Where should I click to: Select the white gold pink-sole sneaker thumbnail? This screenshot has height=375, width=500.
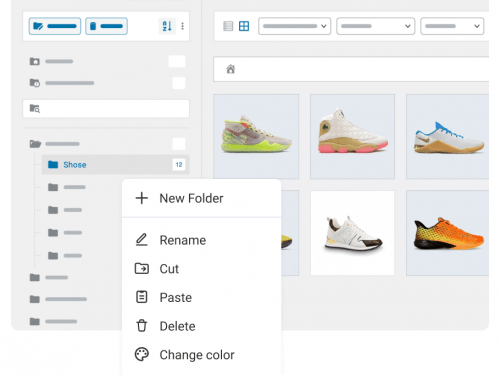coord(352,137)
